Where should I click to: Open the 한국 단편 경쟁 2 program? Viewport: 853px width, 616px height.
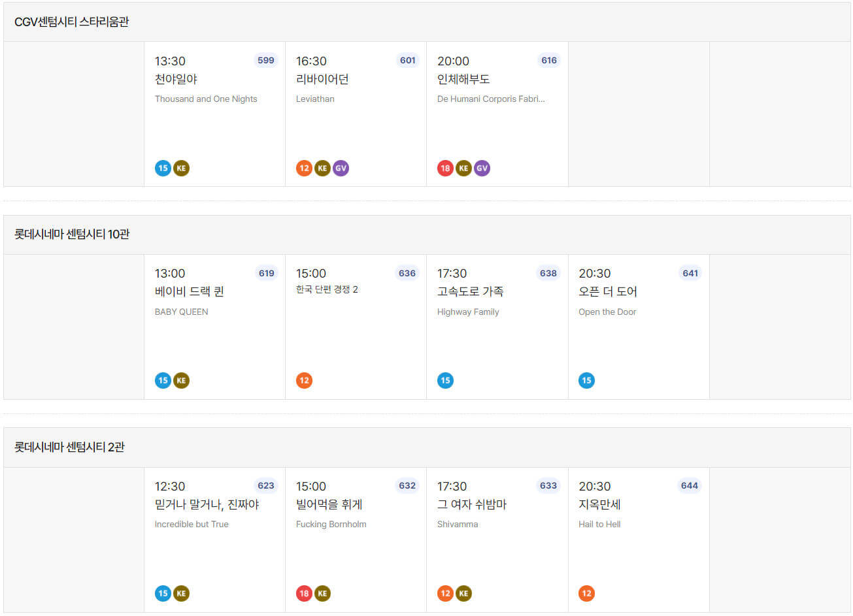327,289
